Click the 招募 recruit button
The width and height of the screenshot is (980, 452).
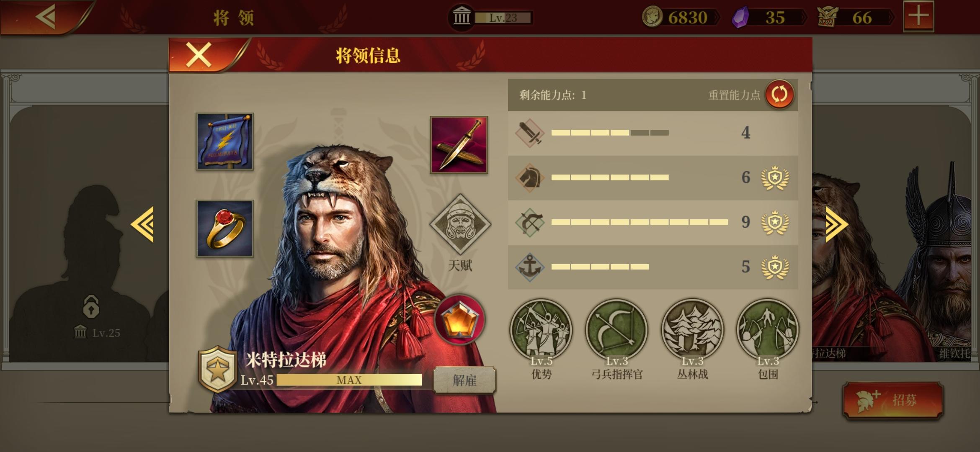893,400
